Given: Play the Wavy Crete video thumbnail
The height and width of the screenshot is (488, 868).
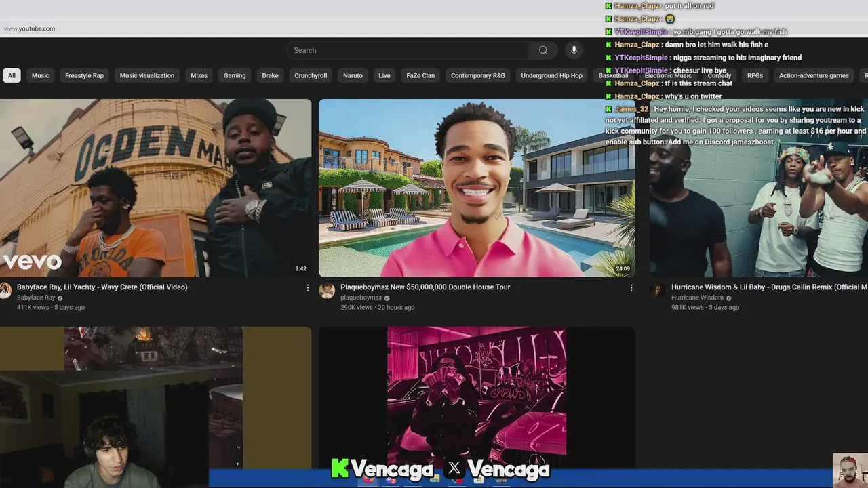Looking at the screenshot, I should tap(155, 188).
